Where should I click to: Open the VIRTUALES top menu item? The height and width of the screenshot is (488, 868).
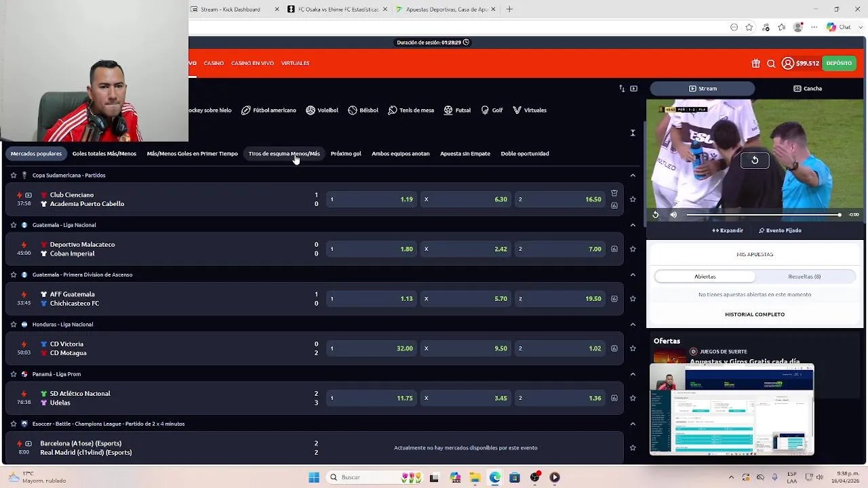[295, 63]
